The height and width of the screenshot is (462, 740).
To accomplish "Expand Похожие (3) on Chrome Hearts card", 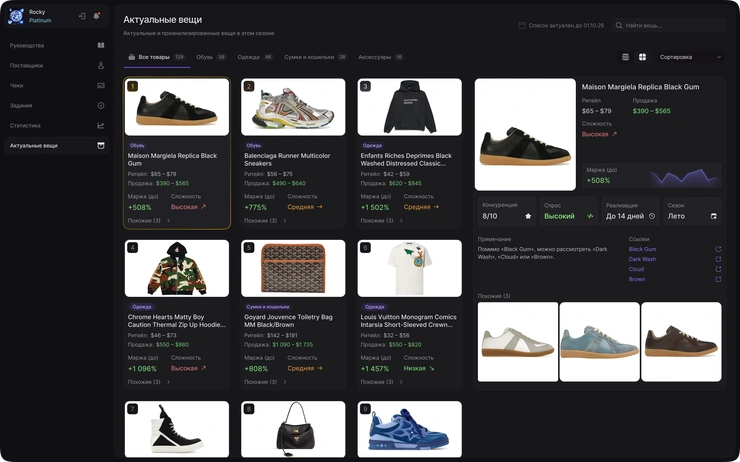I will pos(148,382).
